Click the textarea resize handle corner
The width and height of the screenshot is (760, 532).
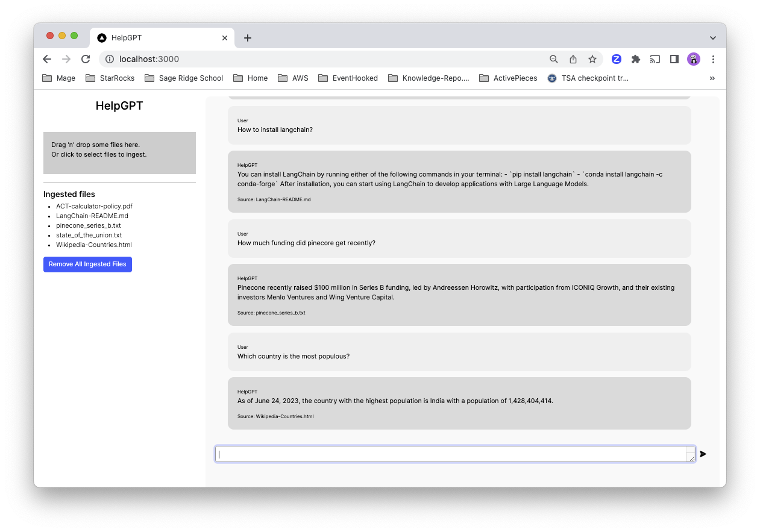[691, 458]
